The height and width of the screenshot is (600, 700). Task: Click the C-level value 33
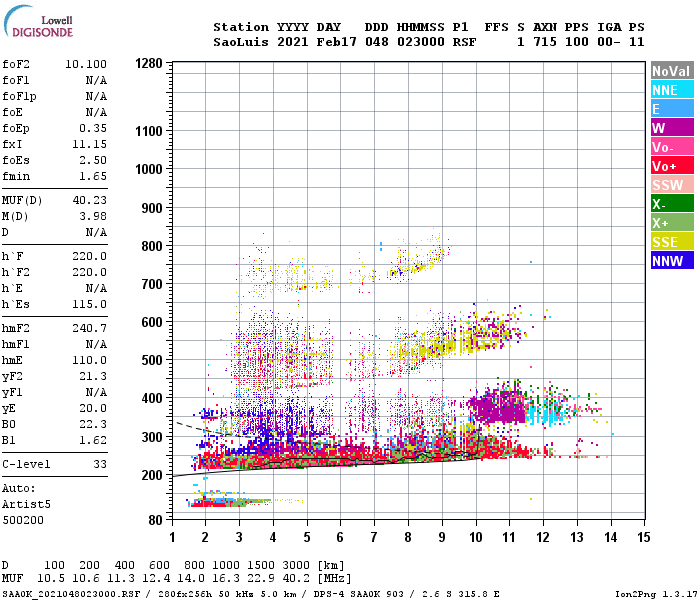click(x=100, y=464)
